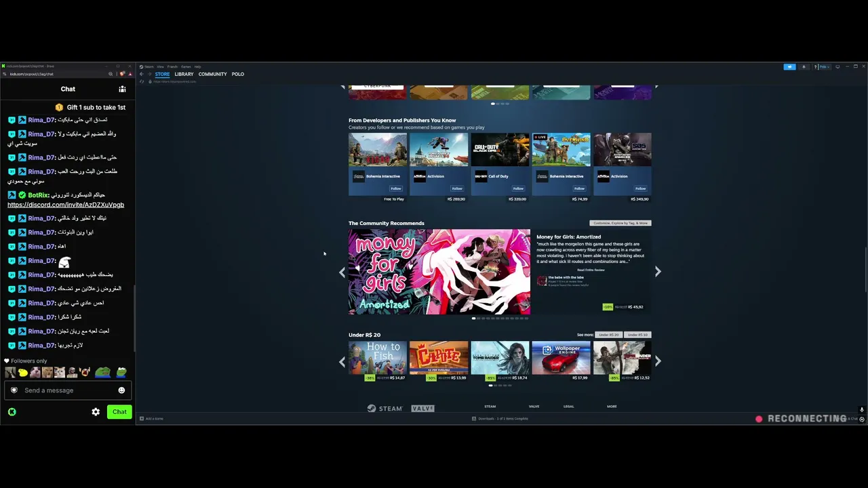Open the Steam menu
Screen dimensions: 868x488
[149, 66]
